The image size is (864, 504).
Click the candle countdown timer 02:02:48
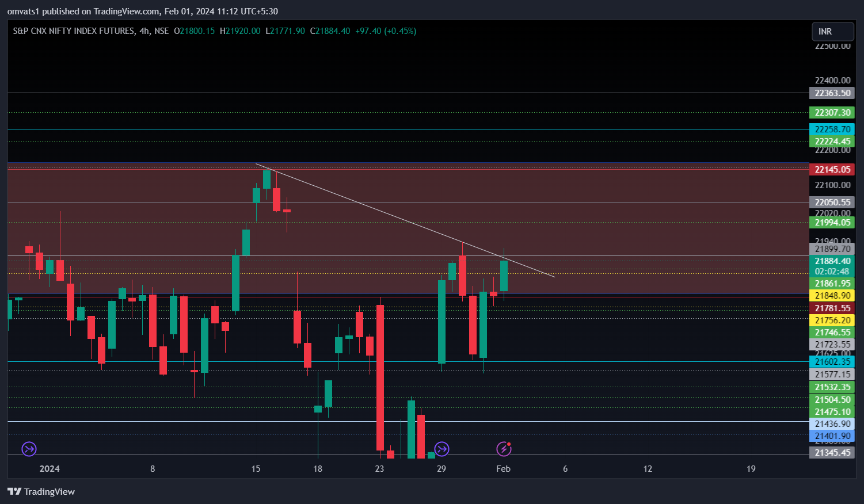(832, 272)
